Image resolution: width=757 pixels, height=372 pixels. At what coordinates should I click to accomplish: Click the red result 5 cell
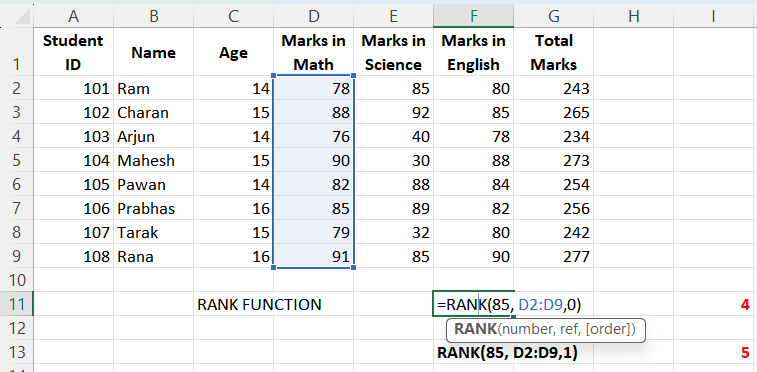pyautogui.click(x=714, y=352)
